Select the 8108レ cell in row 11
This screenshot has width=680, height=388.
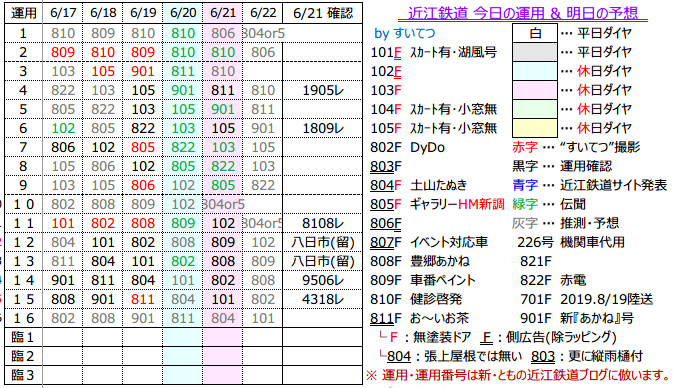(322, 223)
